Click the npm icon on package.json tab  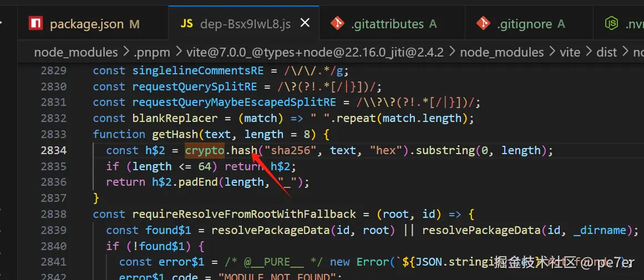37,24
